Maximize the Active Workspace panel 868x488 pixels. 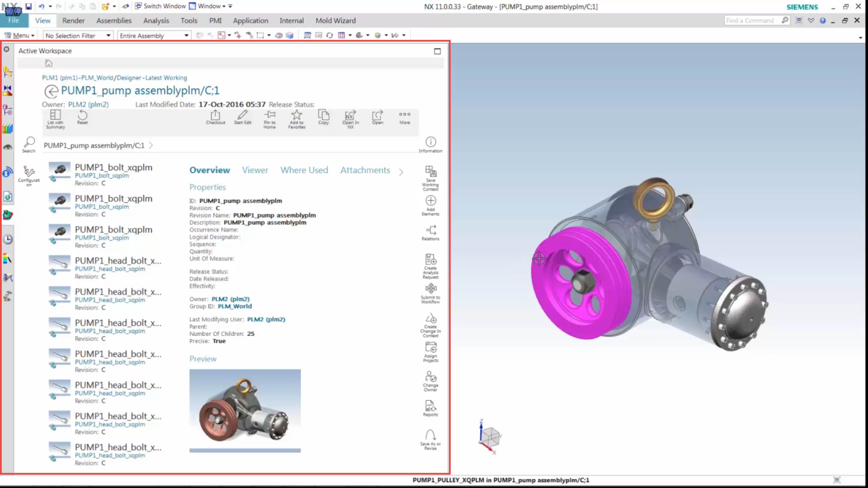click(437, 51)
